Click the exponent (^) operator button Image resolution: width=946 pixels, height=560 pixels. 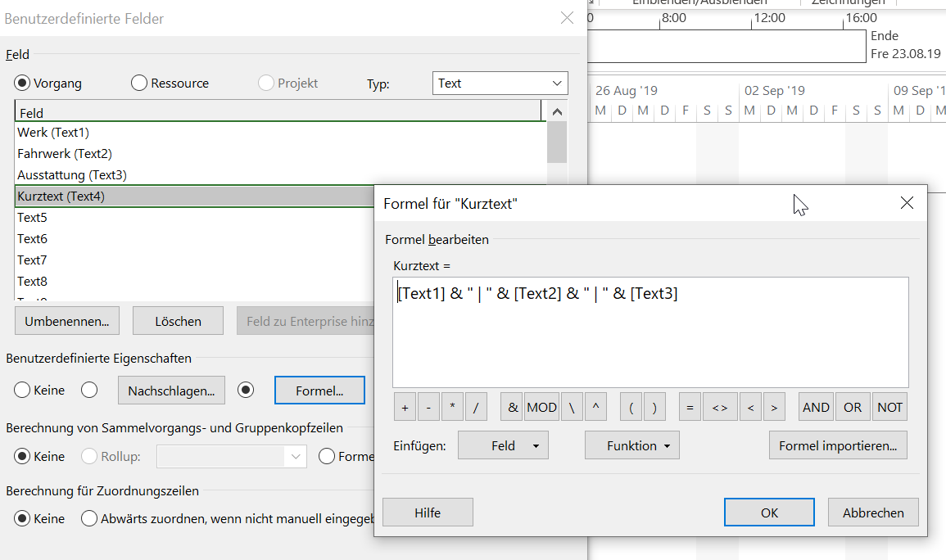pyautogui.click(x=595, y=407)
